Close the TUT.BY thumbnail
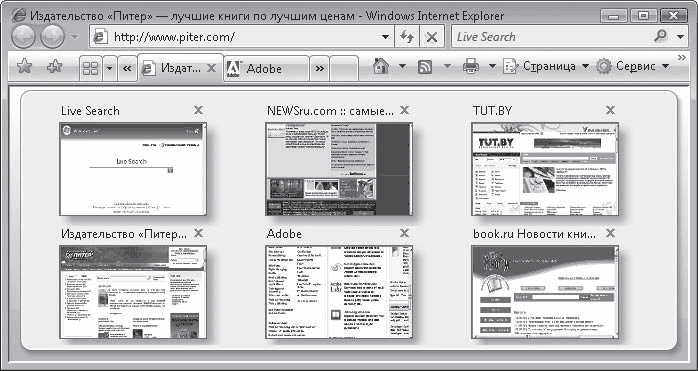The image size is (698, 371). 611,110
